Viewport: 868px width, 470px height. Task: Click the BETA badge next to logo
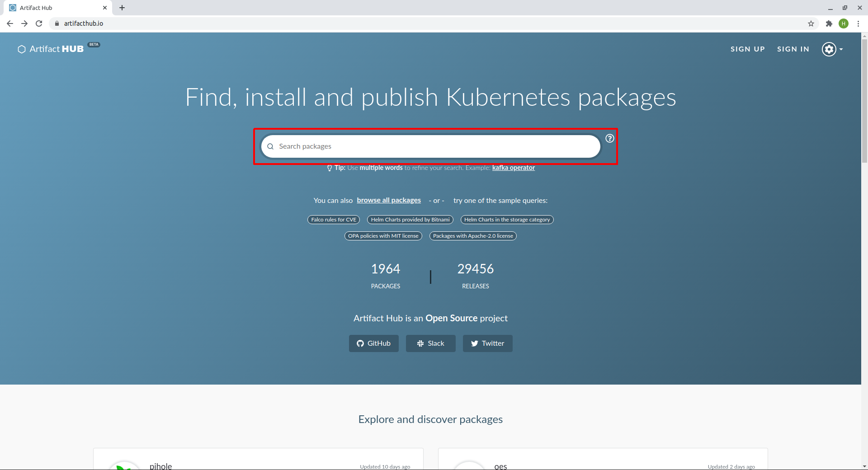point(94,44)
